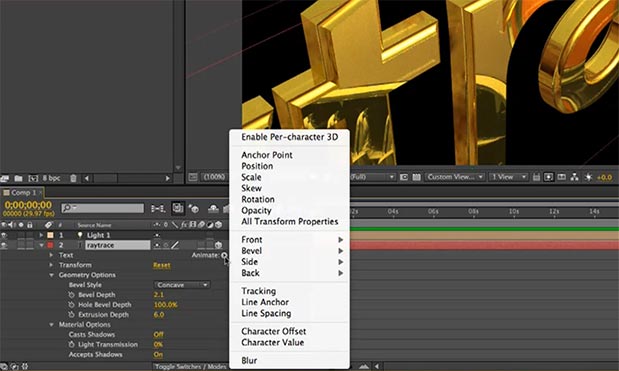619x371 pixels.
Task: Click the raytrace layer red label swatch
Action: tap(50, 245)
